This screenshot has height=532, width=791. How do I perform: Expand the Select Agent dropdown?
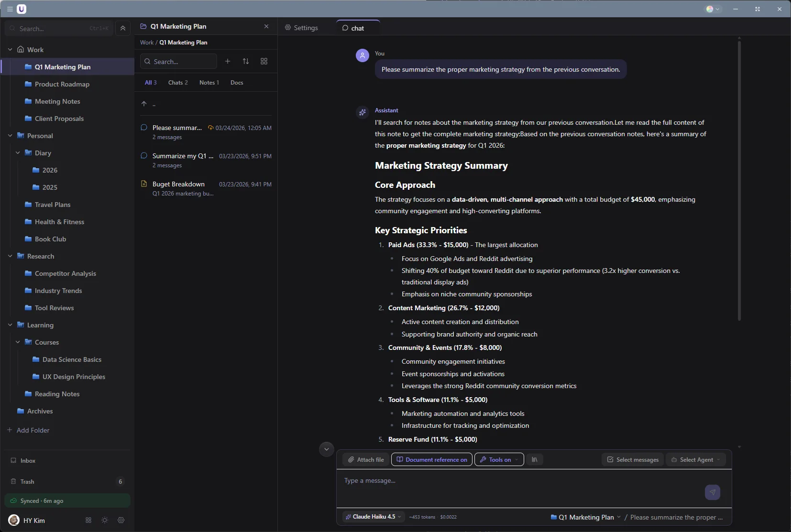[696, 459]
